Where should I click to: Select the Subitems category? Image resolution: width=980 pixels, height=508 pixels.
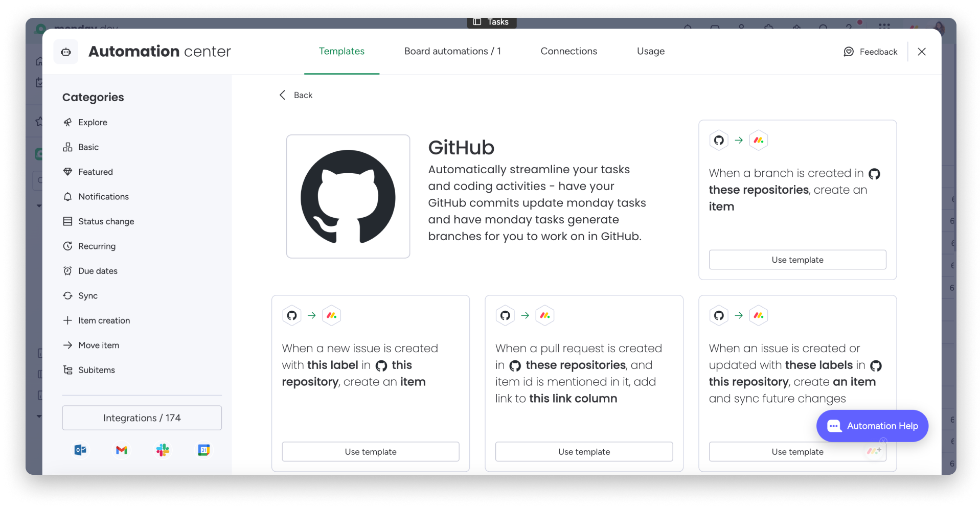(x=89, y=370)
